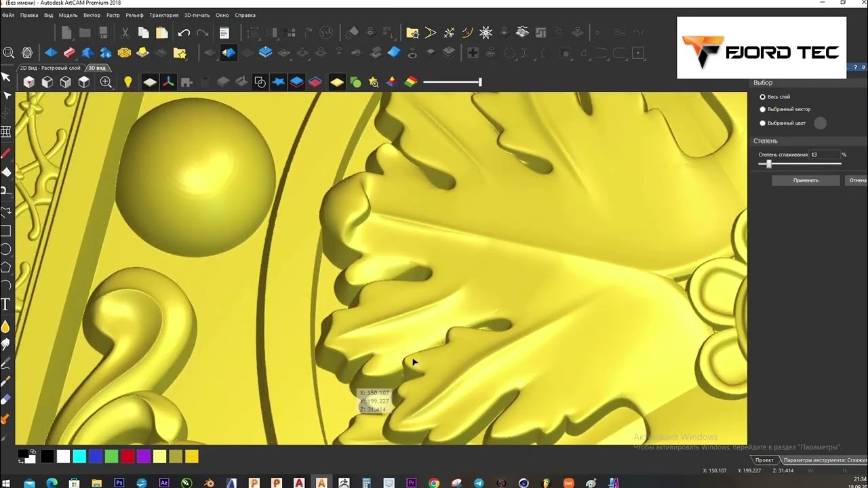Pick the purple color swatch in palette

click(x=144, y=456)
